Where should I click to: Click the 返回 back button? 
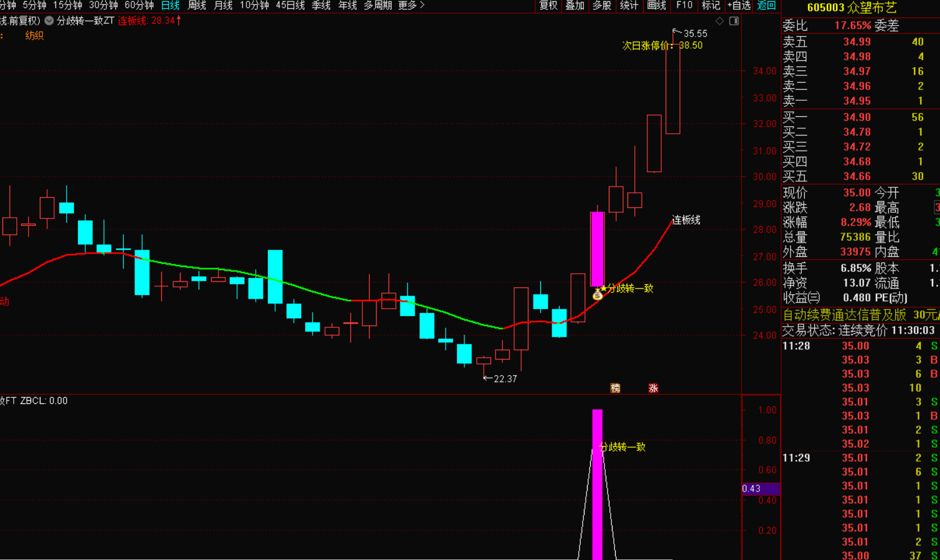766,6
